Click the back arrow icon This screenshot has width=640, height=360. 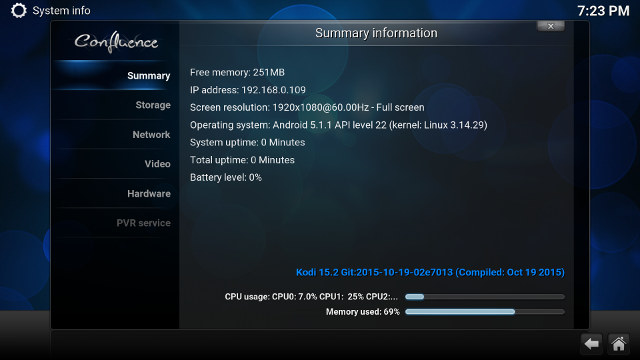click(x=591, y=344)
